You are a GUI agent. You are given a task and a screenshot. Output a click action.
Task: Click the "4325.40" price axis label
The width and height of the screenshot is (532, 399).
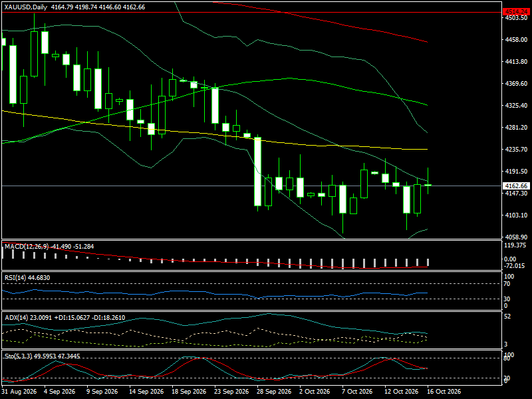click(x=516, y=106)
